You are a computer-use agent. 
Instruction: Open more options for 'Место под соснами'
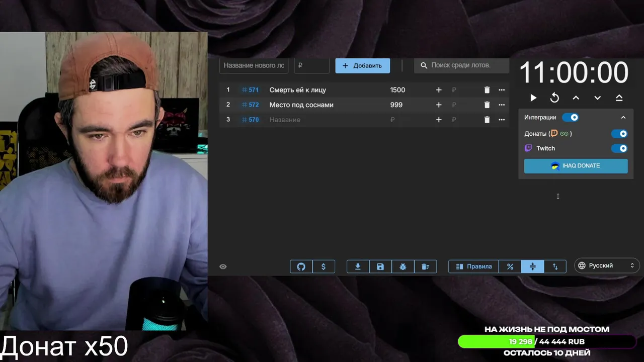point(502,105)
